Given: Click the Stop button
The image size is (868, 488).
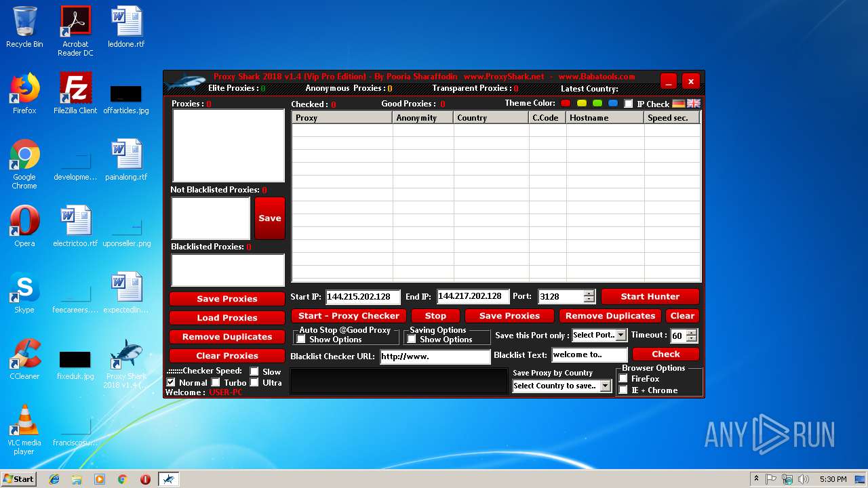Looking at the screenshot, I should click(x=435, y=316).
